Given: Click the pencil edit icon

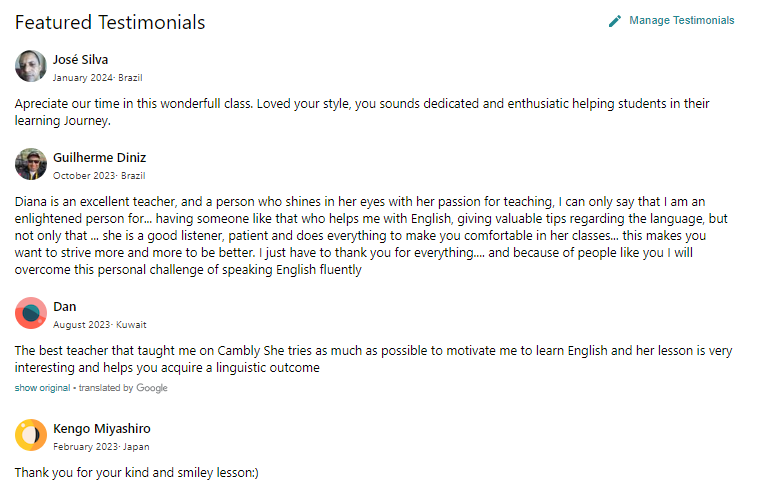Looking at the screenshot, I should [615, 21].
